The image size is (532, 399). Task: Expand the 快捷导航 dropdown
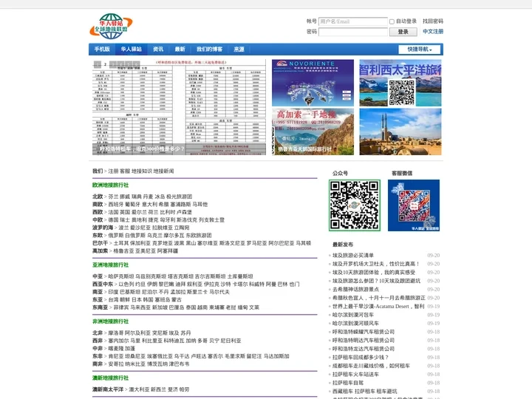tap(420, 50)
